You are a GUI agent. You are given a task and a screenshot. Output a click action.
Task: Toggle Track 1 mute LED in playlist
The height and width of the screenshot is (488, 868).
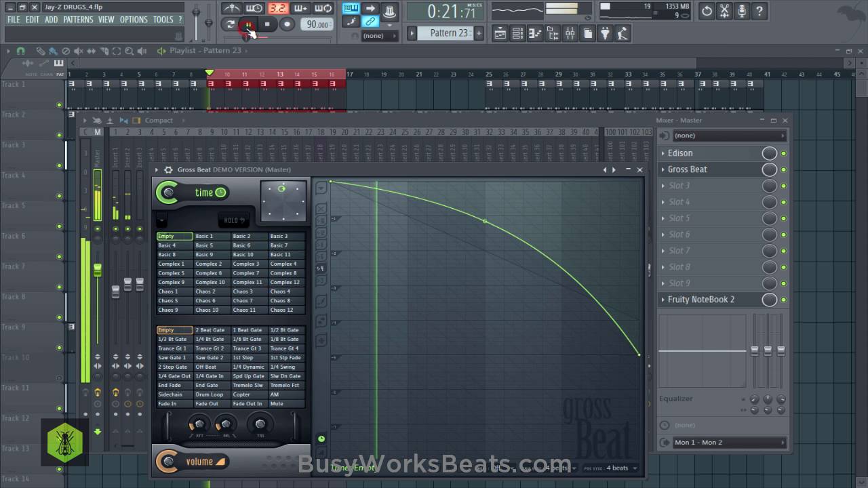(60, 105)
